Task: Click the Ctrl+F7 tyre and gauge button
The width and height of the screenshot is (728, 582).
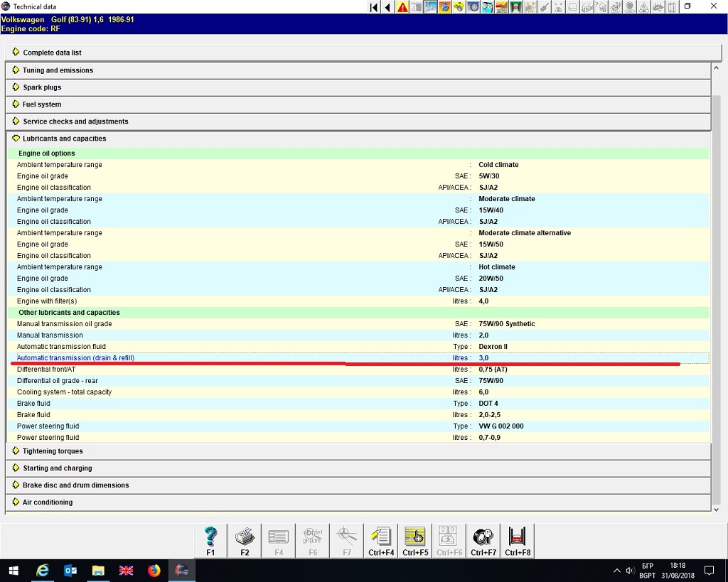Action: click(483, 541)
